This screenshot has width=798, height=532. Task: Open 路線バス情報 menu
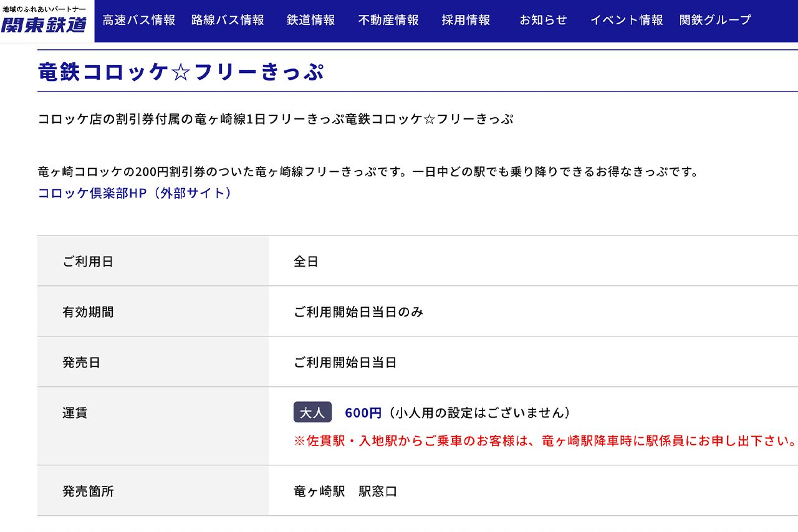(228, 20)
